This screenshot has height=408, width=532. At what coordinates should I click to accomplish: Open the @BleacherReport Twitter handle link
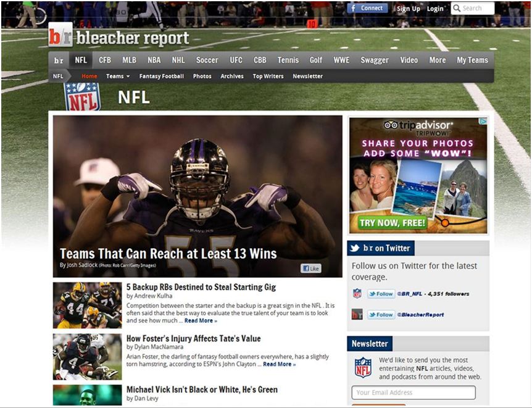point(420,315)
